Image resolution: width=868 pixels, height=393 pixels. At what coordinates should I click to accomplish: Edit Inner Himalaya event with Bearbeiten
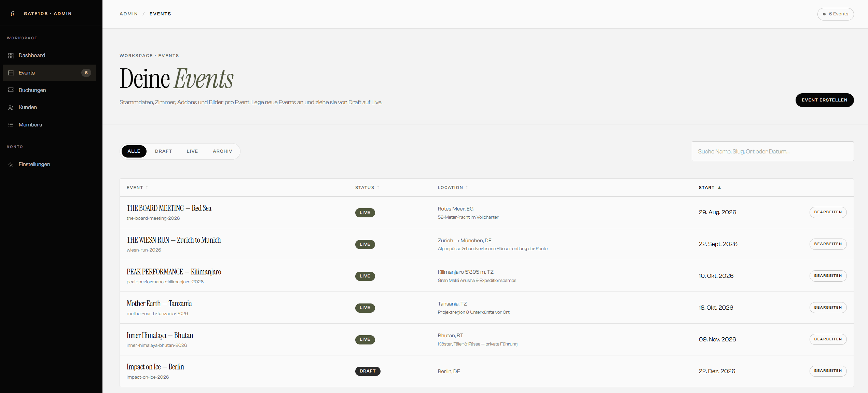828,339
